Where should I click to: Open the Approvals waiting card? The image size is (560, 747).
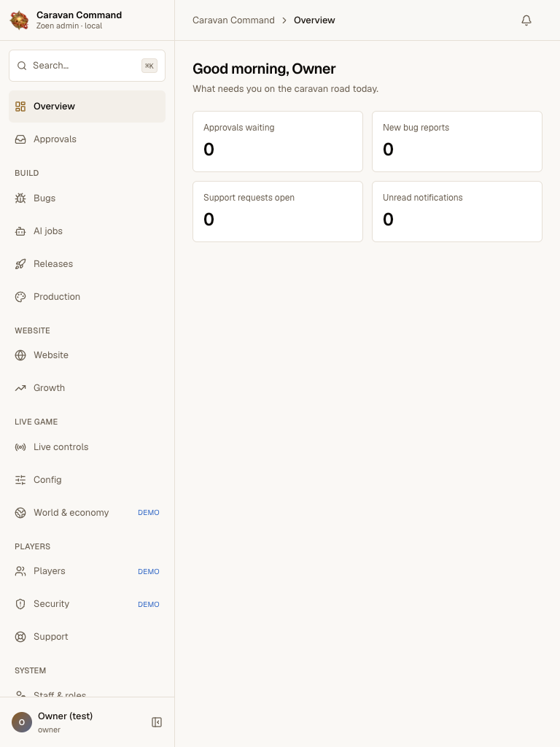tap(278, 142)
